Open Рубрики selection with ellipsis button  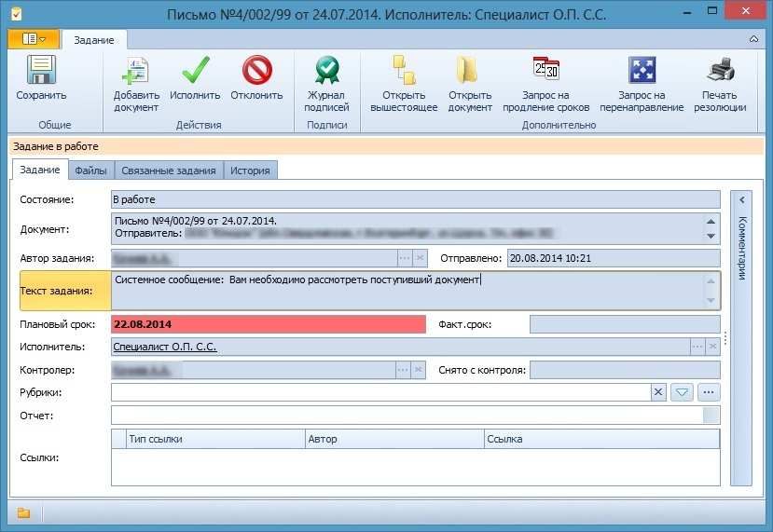[709, 392]
